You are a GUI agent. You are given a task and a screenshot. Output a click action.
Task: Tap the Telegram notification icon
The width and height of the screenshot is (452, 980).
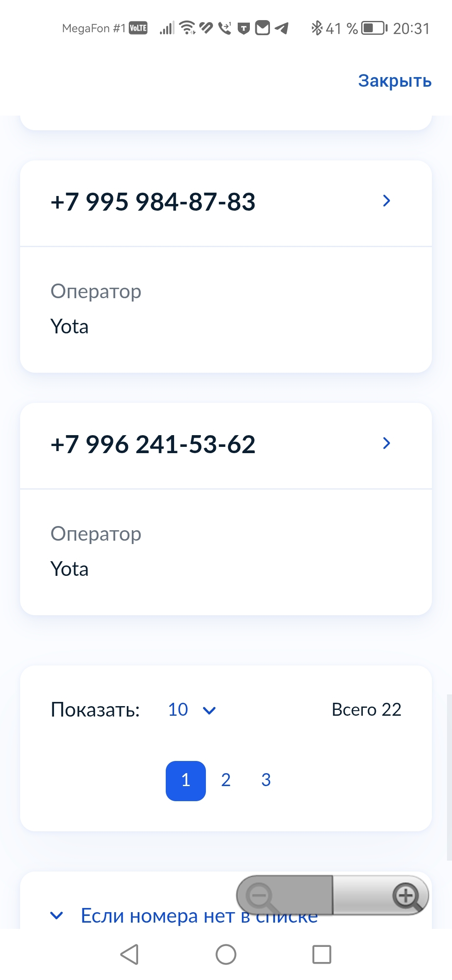tap(282, 28)
